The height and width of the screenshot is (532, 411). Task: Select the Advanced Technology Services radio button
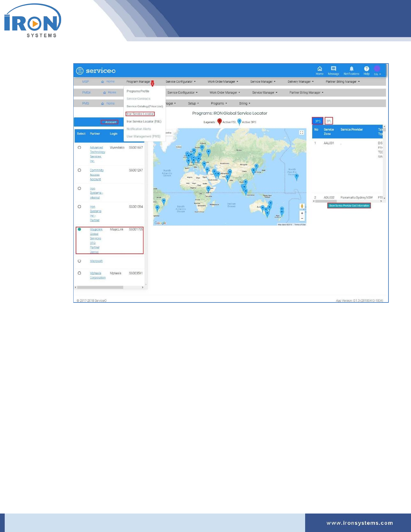pos(79,148)
